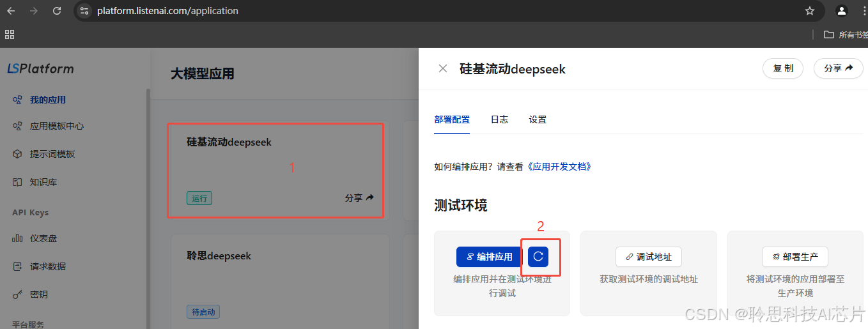The image size is (868, 329).
Task: Bookmark this page with the star icon
Action: point(810,11)
